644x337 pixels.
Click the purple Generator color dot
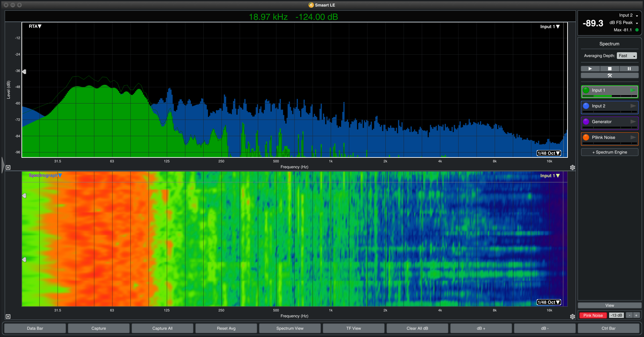pyautogui.click(x=586, y=122)
